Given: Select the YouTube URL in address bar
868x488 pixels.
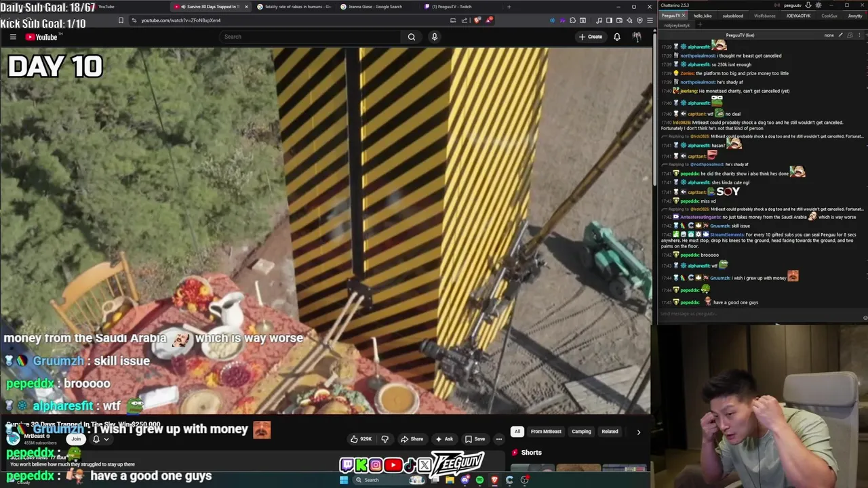Looking at the screenshot, I should coord(180,20).
